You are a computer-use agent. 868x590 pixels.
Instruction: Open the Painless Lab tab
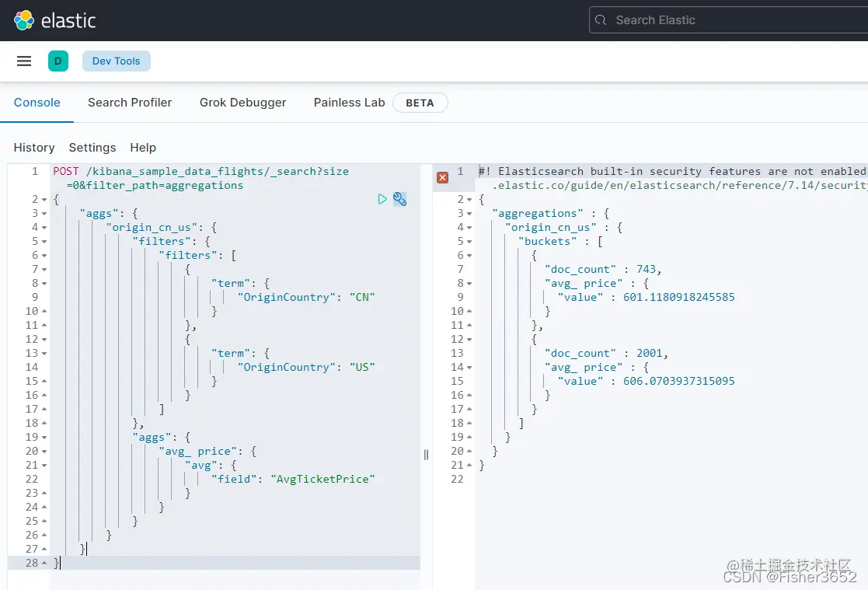pos(350,103)
